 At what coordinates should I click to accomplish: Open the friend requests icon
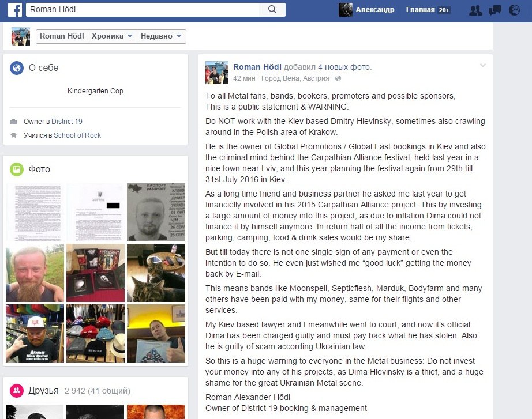pos(475,10)
